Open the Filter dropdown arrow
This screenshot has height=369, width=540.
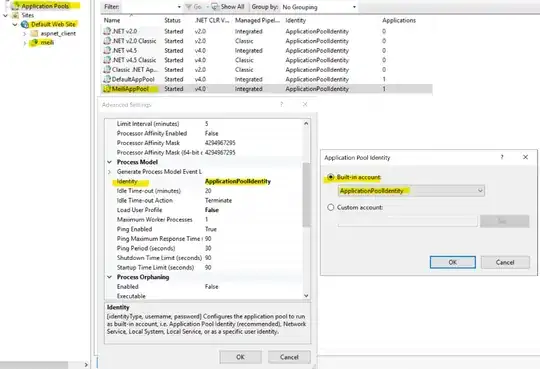point(179,7)
